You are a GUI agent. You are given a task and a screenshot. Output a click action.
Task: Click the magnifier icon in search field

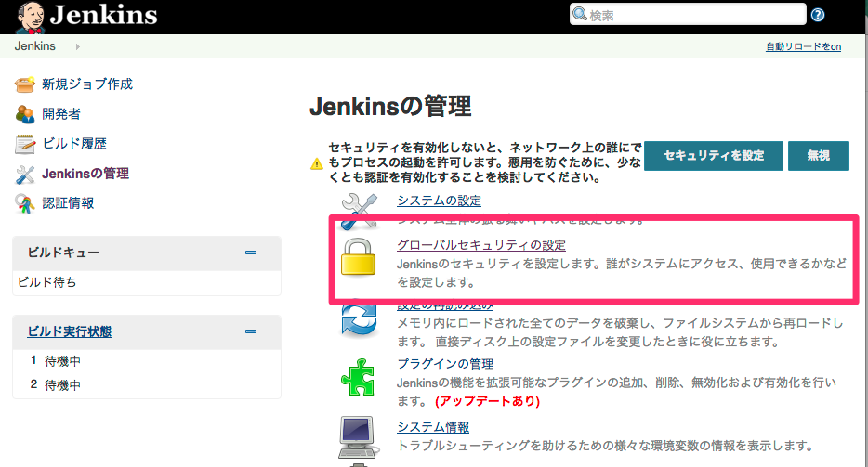click(x=579, y=14)
